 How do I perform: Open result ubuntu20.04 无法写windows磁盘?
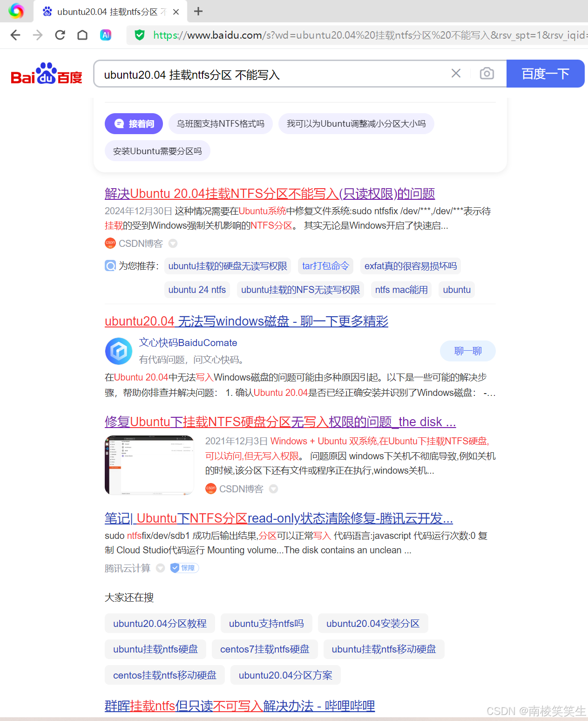[x=246, y=321]
